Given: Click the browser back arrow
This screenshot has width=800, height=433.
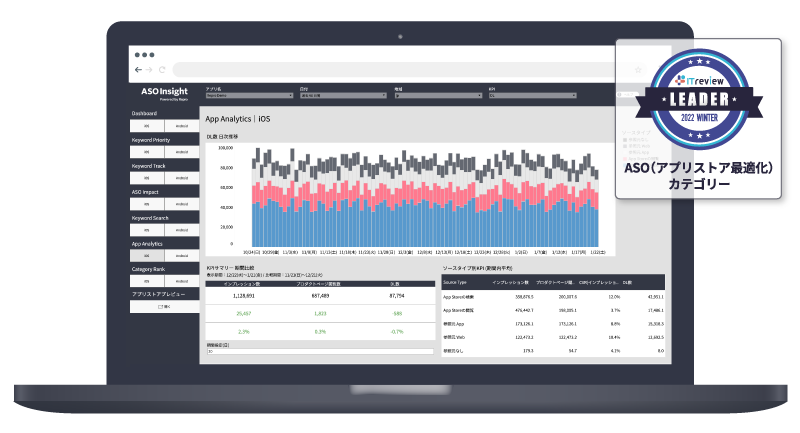Looking at the screenshot, I should pos(138,69).
